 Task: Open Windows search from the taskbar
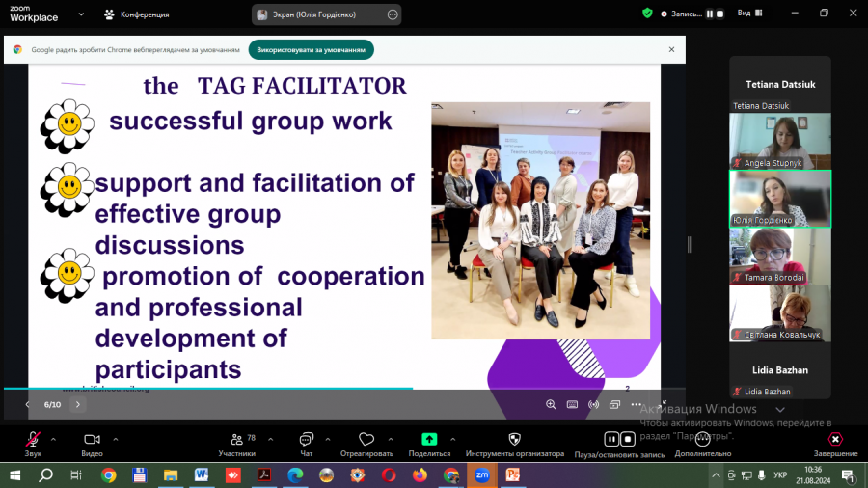(x=46, y=475)
